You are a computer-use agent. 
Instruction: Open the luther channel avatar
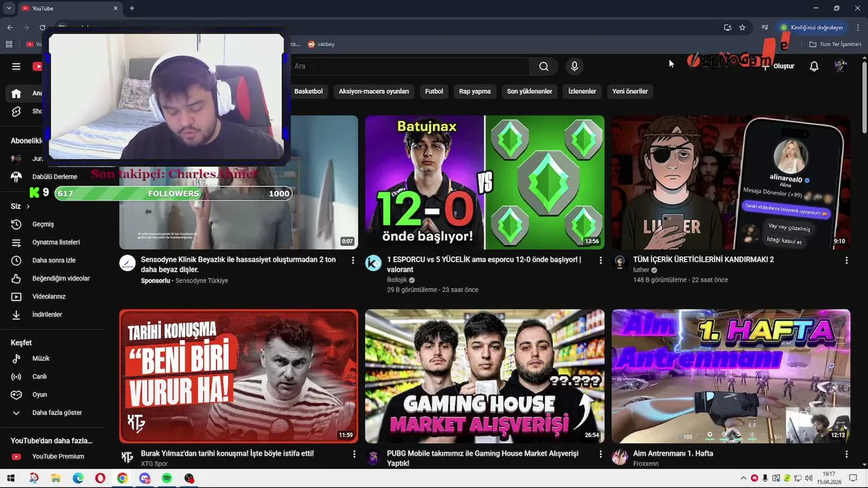(619, 263)
